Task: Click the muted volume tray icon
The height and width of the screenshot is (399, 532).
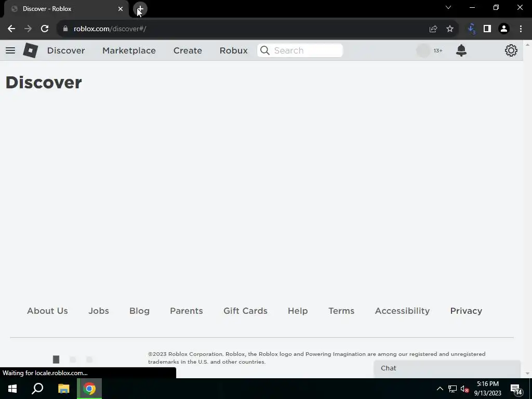Action: 465,389
